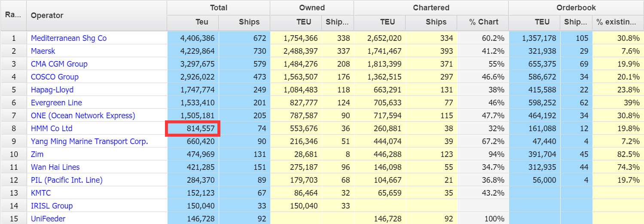The image size is (644, 224).
Task: Open the UniFeeder operator link
Action: pyautogui.click(x=48, y=219)
